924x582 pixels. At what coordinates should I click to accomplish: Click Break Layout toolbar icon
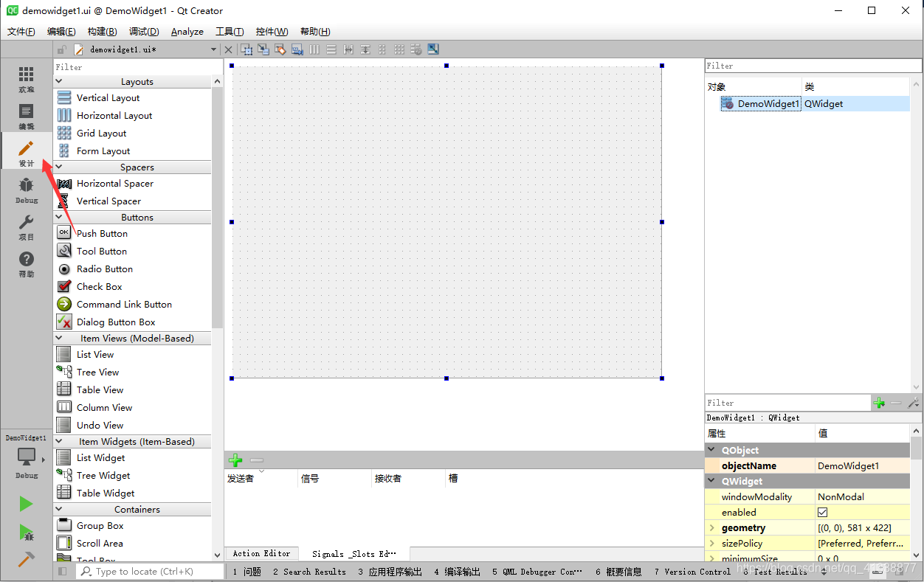point(416,49)
